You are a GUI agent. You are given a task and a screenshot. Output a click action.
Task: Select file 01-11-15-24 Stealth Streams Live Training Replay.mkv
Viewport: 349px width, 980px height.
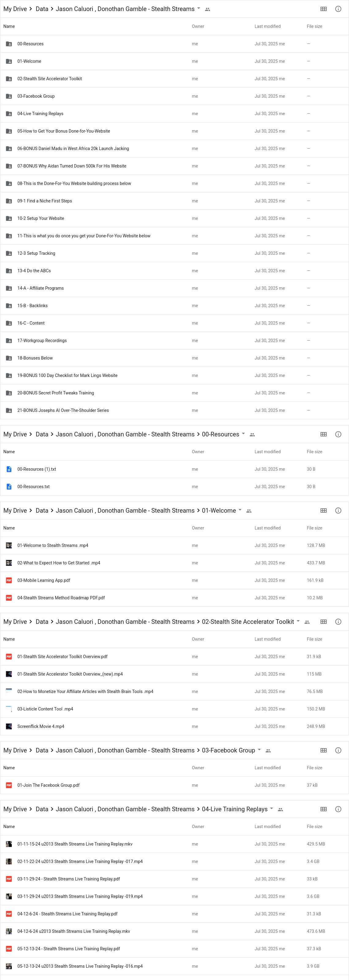point(174,844)
